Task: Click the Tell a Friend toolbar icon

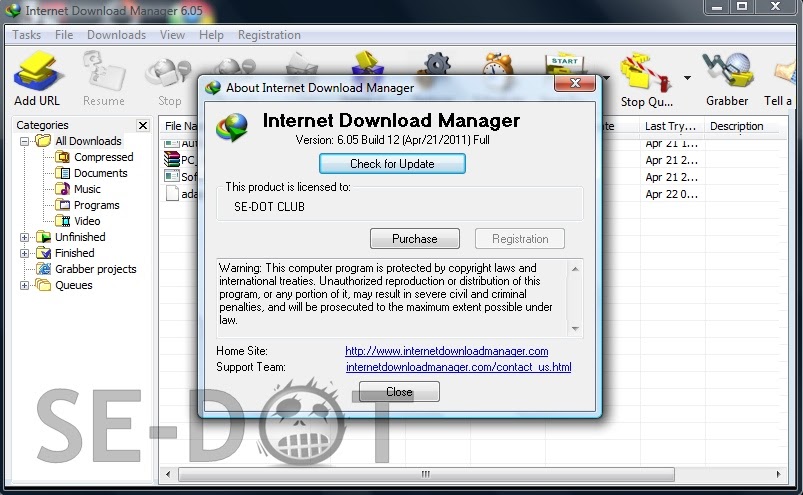Action: 780,77
